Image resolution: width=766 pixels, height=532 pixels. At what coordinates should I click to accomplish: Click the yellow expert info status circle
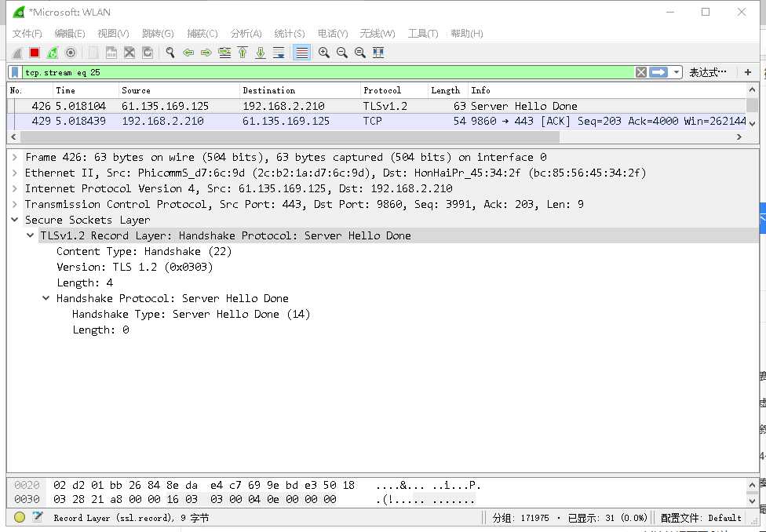[x=20, y=517]
